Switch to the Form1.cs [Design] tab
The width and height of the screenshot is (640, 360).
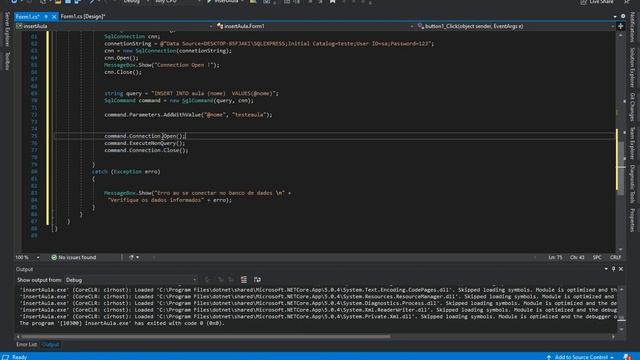[x=83, y=17]
